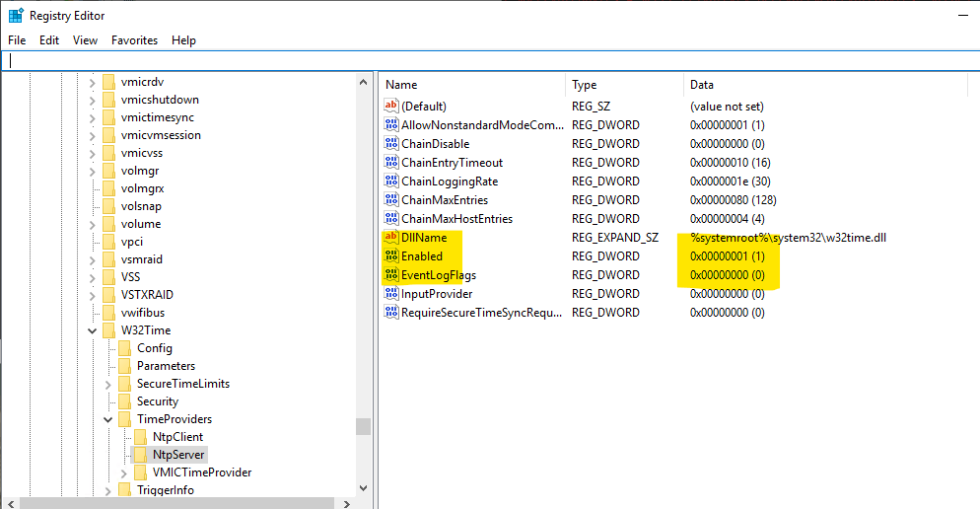Click the binary icon beside EventLogFlags
980x509 pixels.
(391, 275)
